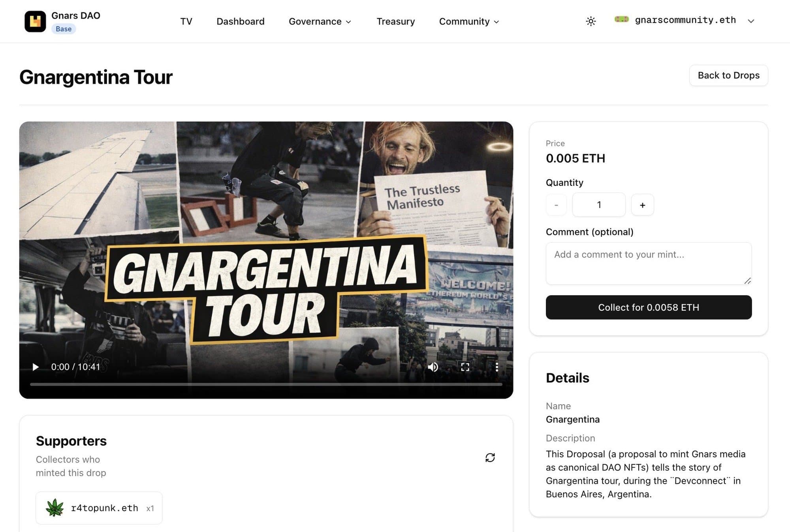The image size is (790, 532).
Task: Open the video's three-dot options menu
Action: click(x=497, y=367)
